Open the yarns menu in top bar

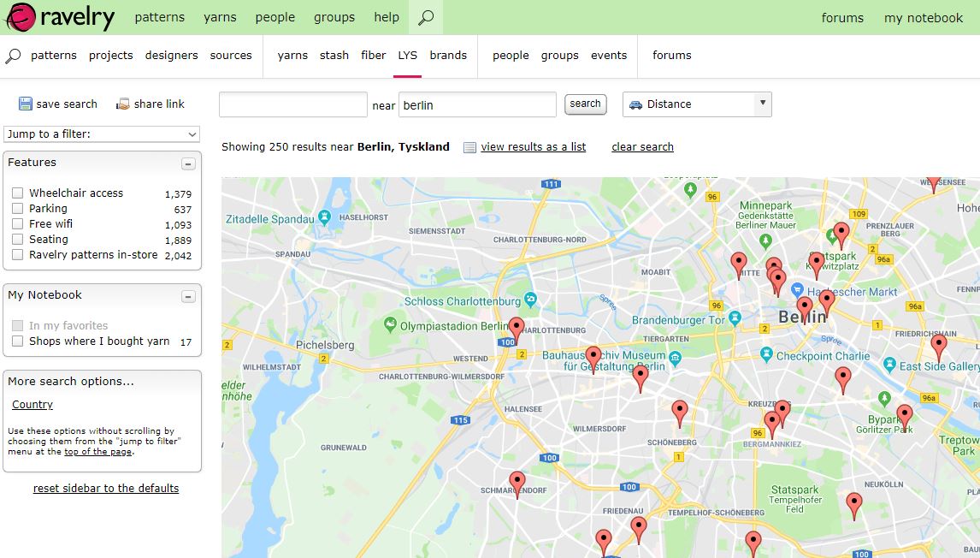click(220, 17)
